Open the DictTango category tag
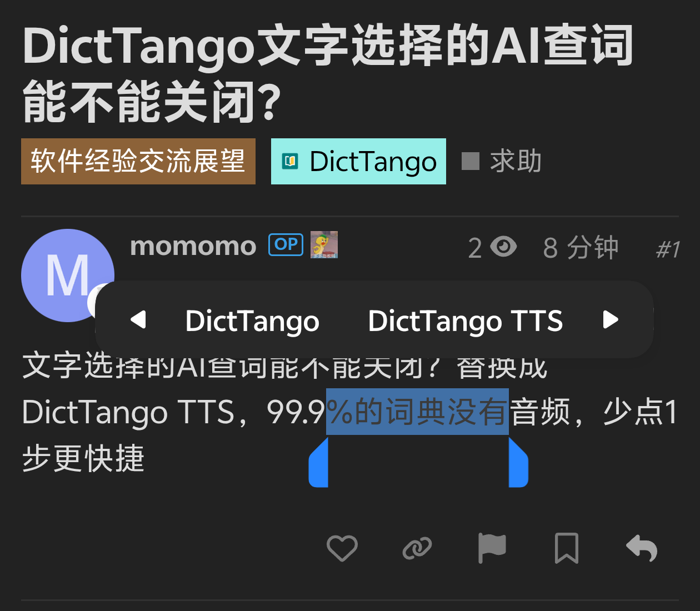The image size is (700, 611). coord(358,161)
